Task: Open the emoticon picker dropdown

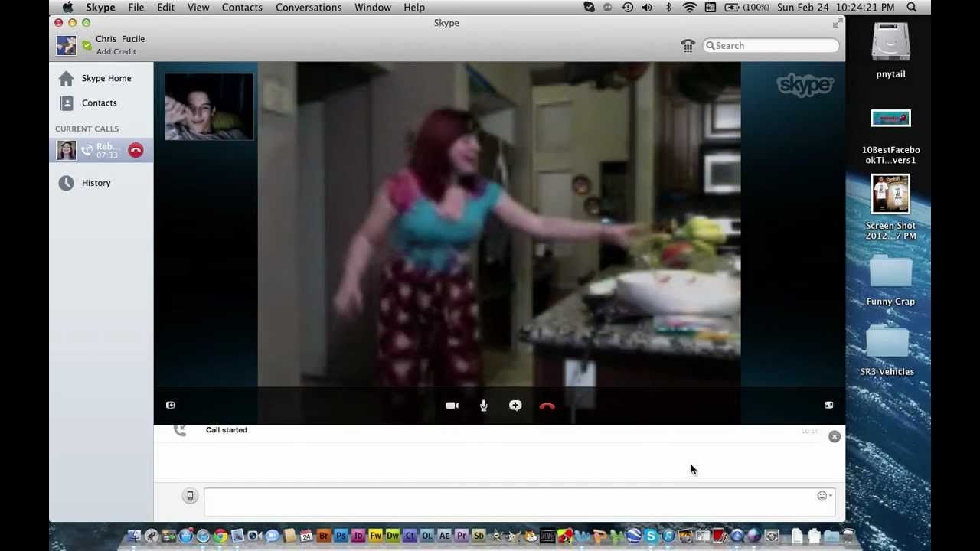Action: pos(824,496)
